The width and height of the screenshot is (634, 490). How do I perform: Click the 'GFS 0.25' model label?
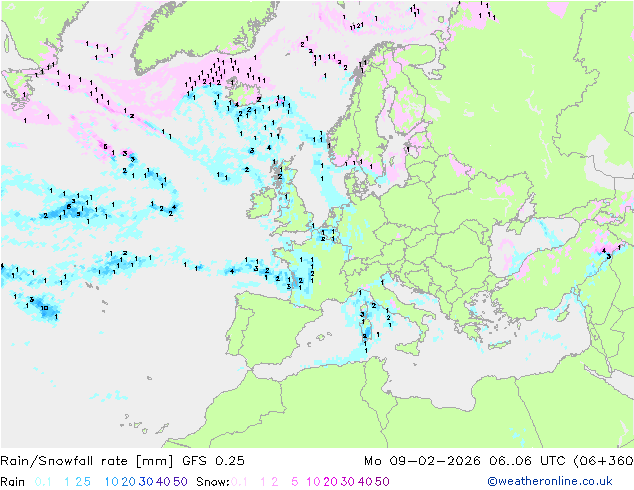(213, 461)
